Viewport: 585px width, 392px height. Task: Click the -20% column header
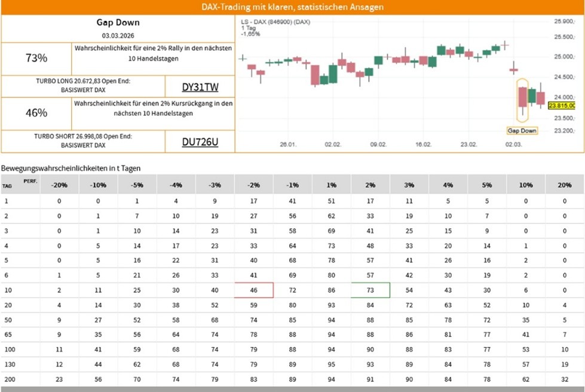pos(60,185)
